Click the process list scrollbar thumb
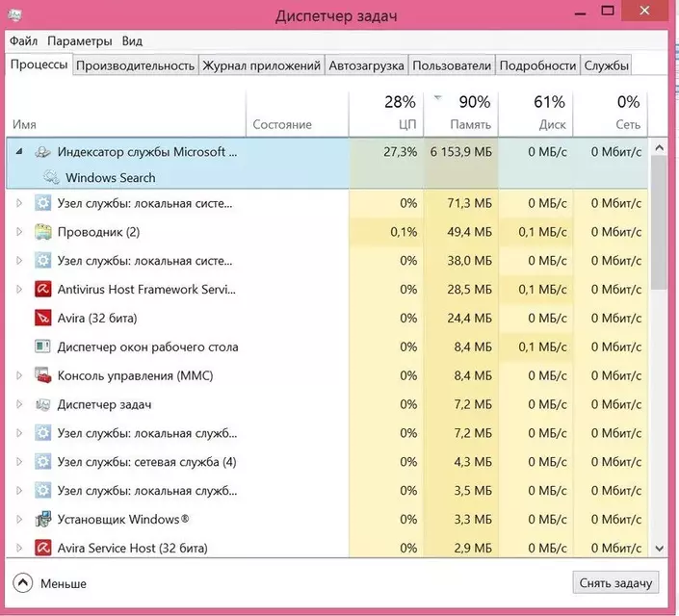 [x=659, y=223]
